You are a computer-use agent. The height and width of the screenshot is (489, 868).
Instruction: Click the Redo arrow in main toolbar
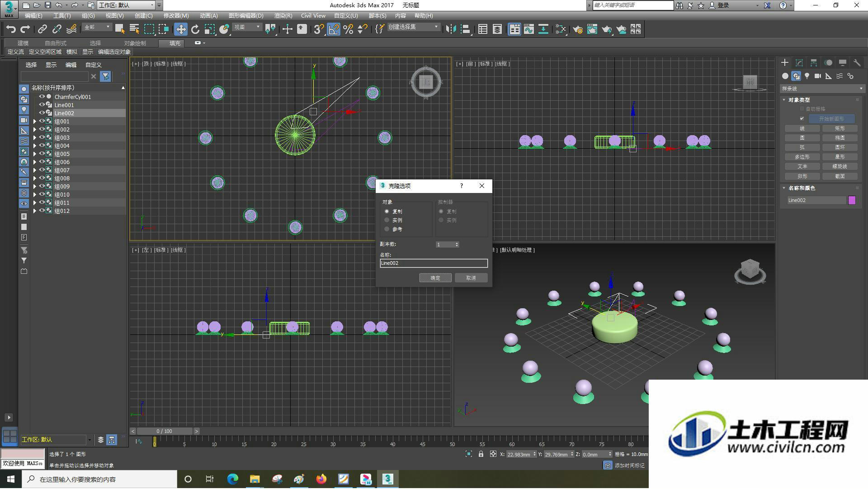25,29
